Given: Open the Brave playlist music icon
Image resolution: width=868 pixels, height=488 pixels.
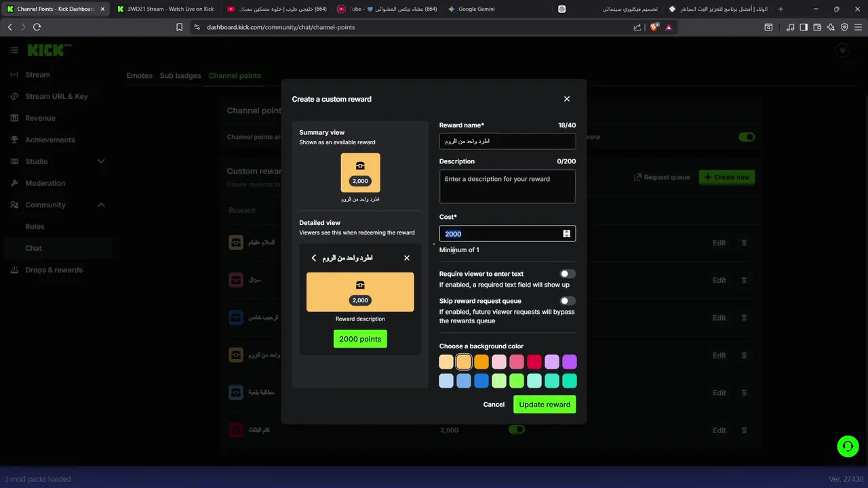Looking at the screenshot, I should (x=790, y=27).
